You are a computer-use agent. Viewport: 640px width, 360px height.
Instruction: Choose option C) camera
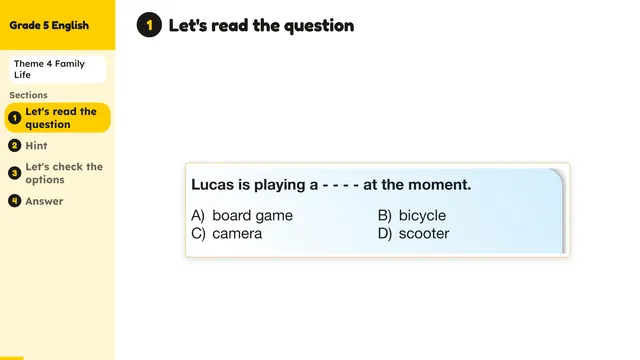point(227,234)
